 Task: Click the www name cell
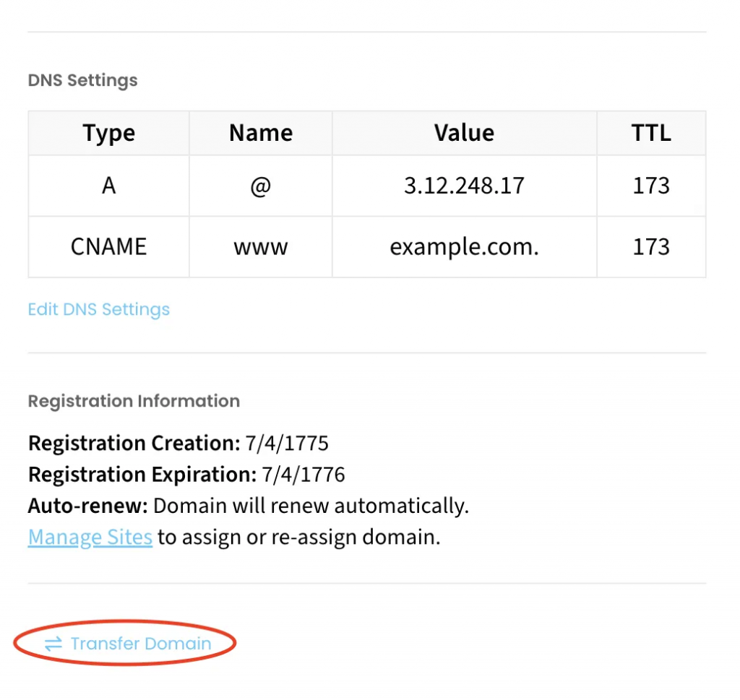(x=261, y=247)
